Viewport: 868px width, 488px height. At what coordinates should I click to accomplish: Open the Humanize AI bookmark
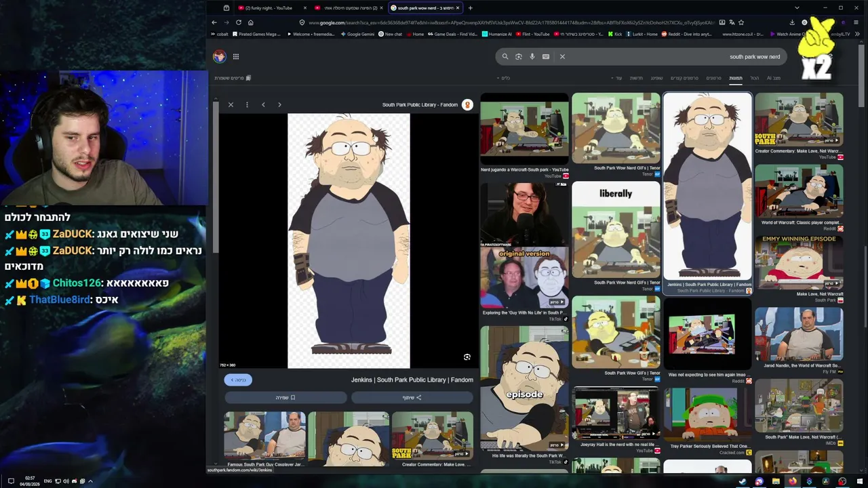point(497,34)
